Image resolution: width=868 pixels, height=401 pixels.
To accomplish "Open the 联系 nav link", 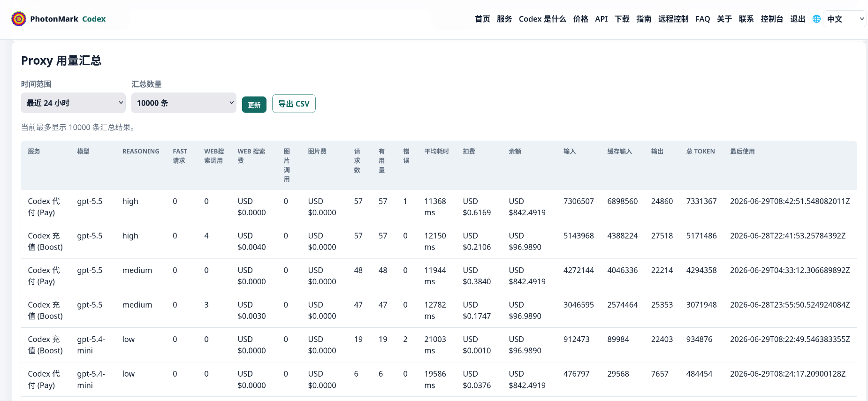I will click(x=746, y=19).
